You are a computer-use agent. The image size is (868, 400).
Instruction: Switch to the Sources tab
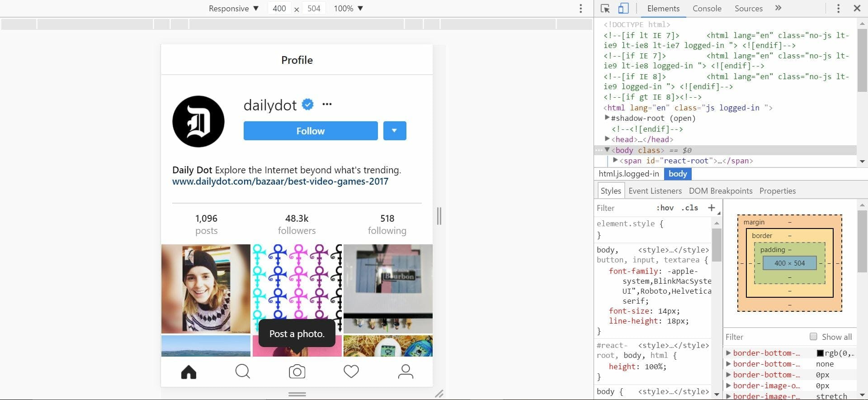pyautogui.click(x=749, y=9)
